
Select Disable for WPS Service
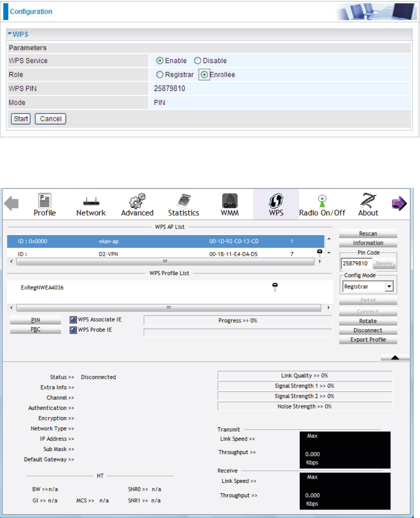pyautogui.click(x=197, y=61)
